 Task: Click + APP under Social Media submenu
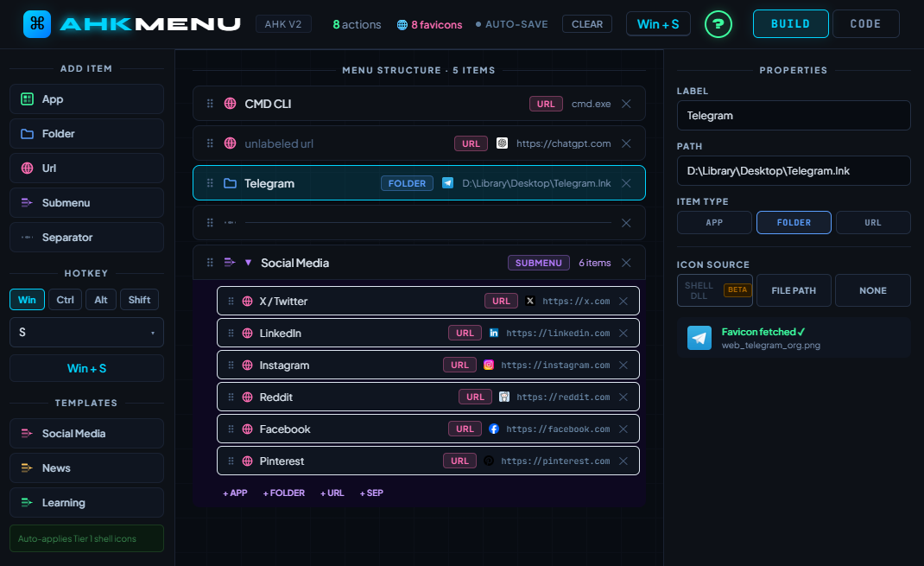point(235,493)
